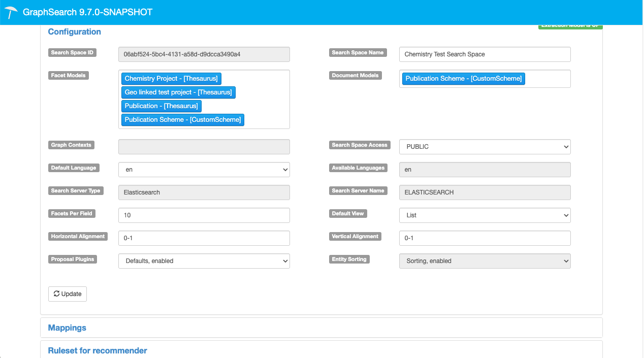Click the GraphSearch umbrella logo icon

[x=12, y=12]
